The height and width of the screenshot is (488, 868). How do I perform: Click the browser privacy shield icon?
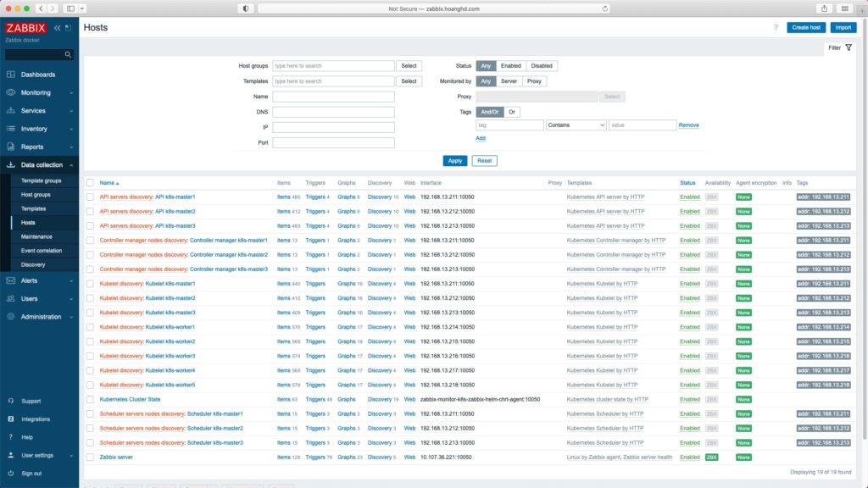246,8
